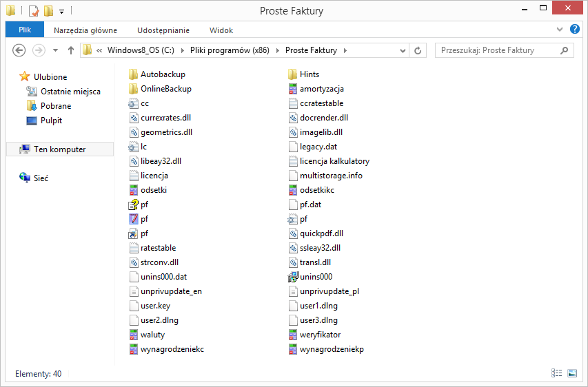This screenshot has width=588, height=387.
Task: Click the search magnifier icon
Action: tap(564, 50)
